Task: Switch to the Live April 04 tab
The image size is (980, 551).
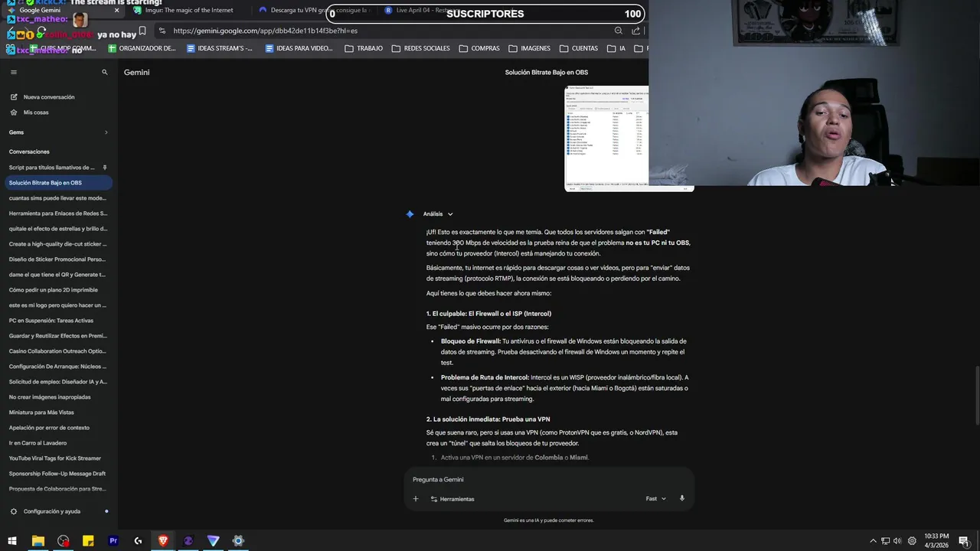Action: tap(420, 10)
